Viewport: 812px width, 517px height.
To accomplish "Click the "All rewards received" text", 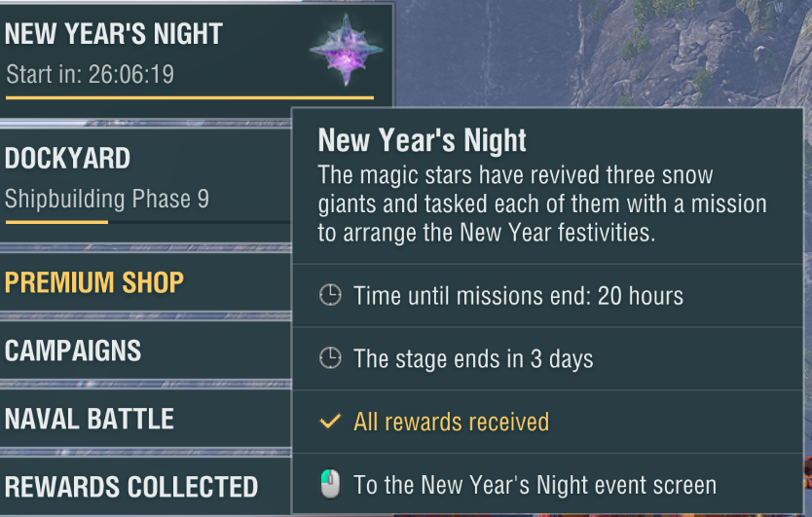I will (451, 422).
